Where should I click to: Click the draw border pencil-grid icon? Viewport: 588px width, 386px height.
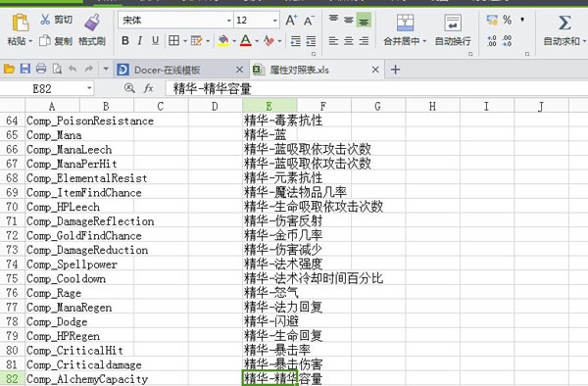coord(197,40)
